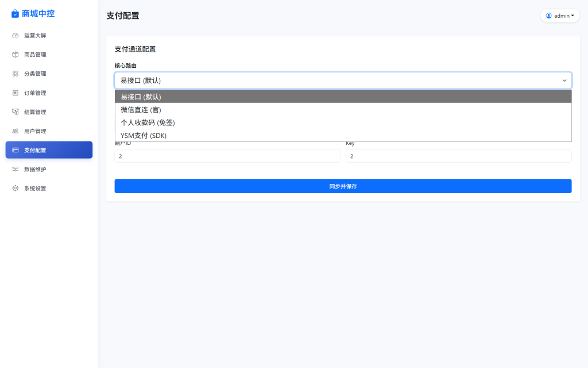
Task: Click the 用户管理 user icon
Action: (14, 131)
